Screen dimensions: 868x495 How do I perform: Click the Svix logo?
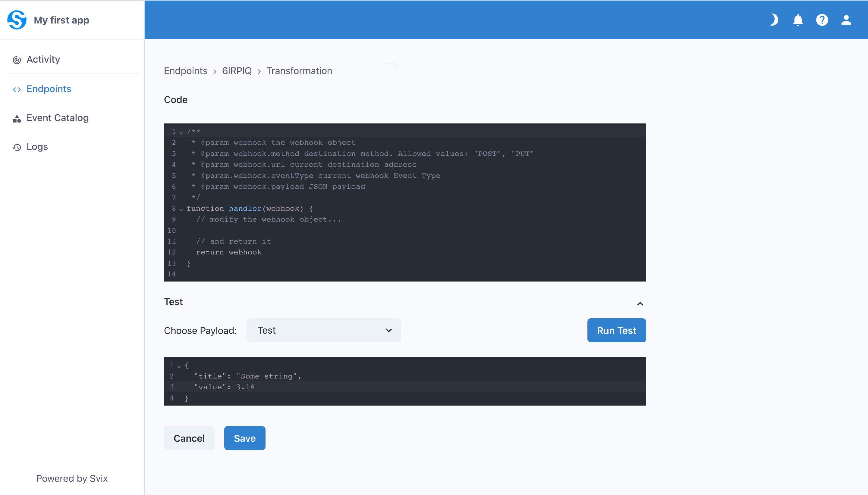tap(17, 20)
